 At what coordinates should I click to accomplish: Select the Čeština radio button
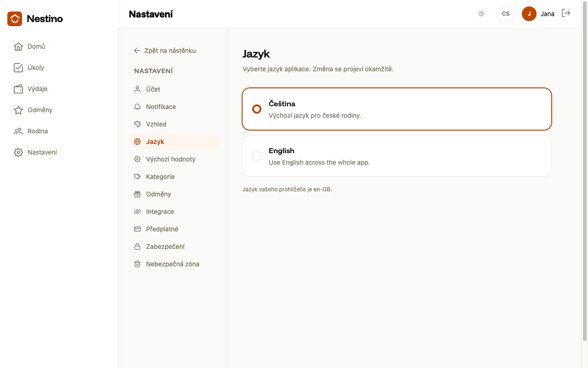coord(257,109)
